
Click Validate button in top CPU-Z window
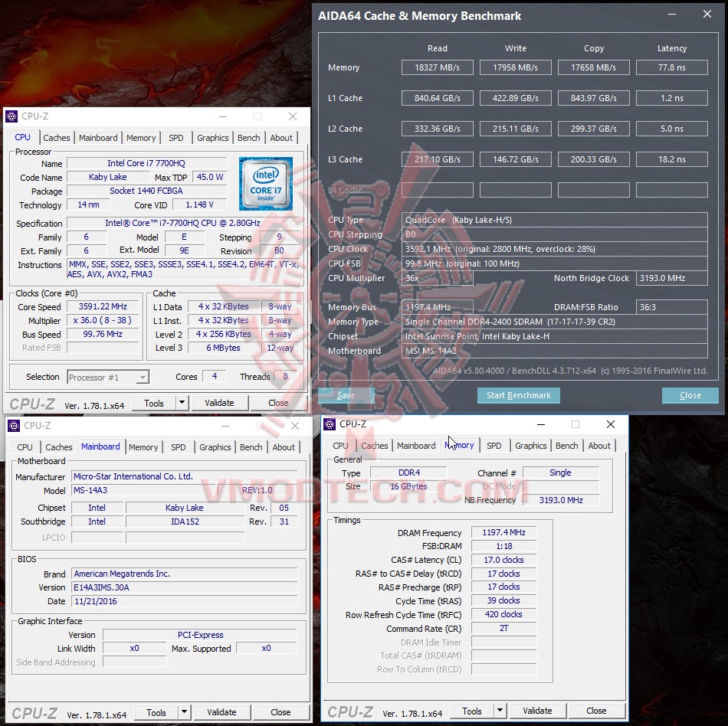[219, 403]
